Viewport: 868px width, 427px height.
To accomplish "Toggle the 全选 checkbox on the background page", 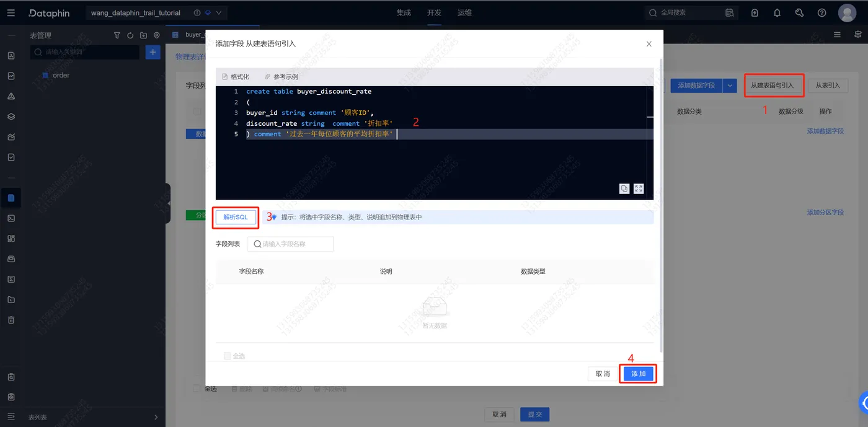I will pyautogui.click(x=197, y=389).
